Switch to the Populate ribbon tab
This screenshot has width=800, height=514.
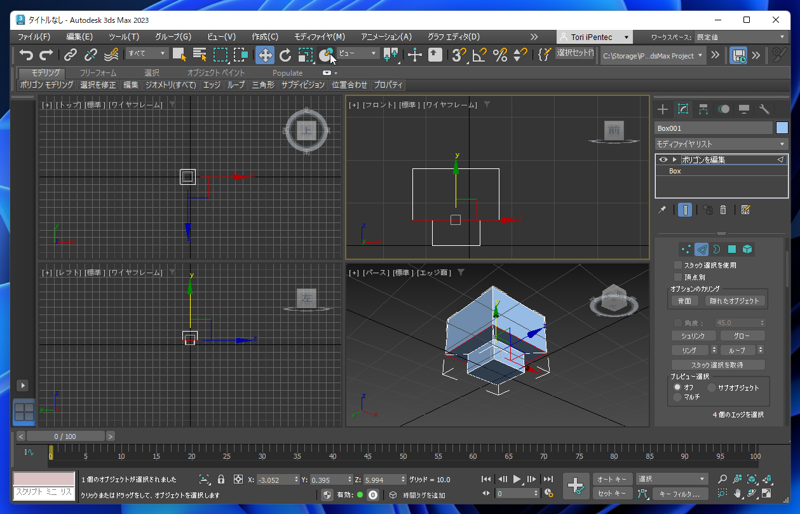287,73
